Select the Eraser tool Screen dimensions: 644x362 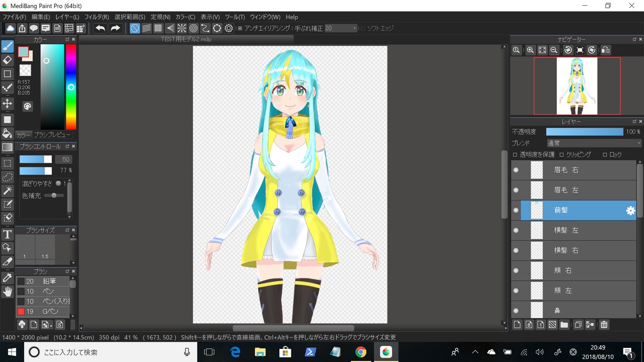[x=7, y=60]
